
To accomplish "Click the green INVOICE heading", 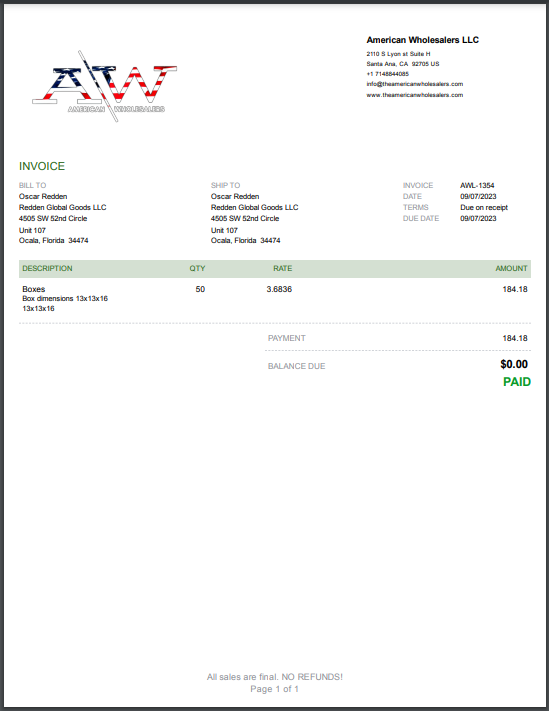I will pos(42,166).
